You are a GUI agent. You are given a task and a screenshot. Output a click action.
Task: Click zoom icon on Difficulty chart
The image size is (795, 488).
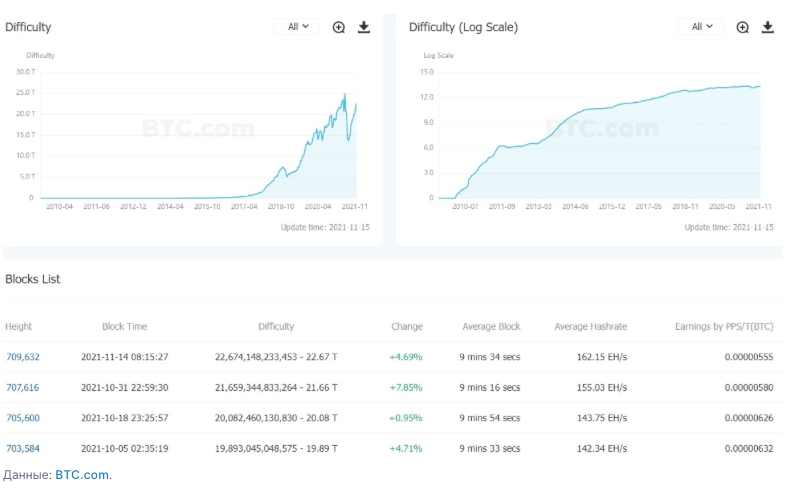[x=339, y=27]
